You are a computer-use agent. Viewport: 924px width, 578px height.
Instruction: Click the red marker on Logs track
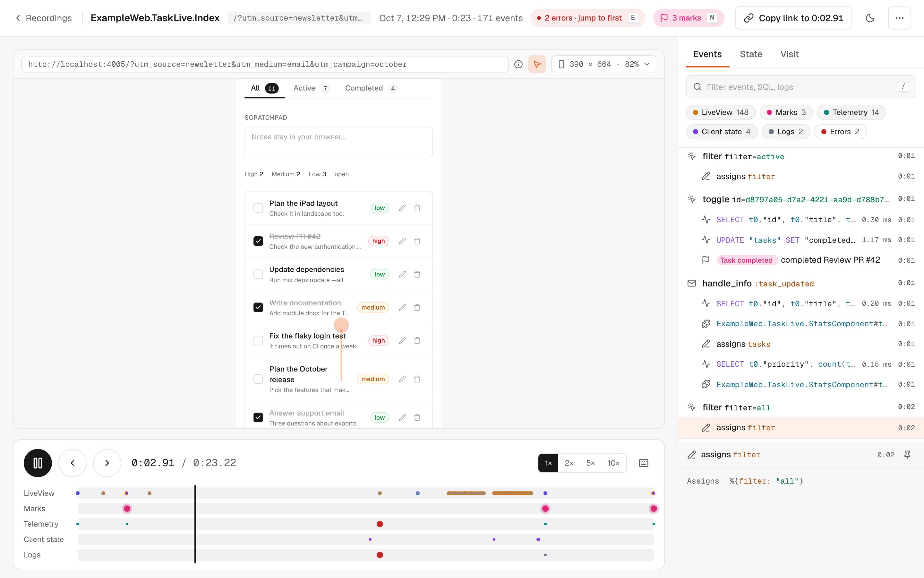380,555
